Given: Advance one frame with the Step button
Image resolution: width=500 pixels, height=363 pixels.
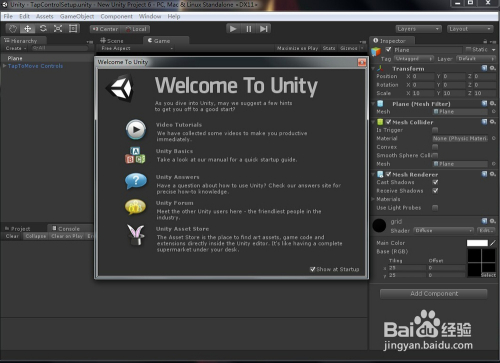Looking at the screenshot, I should coord(264,29).
